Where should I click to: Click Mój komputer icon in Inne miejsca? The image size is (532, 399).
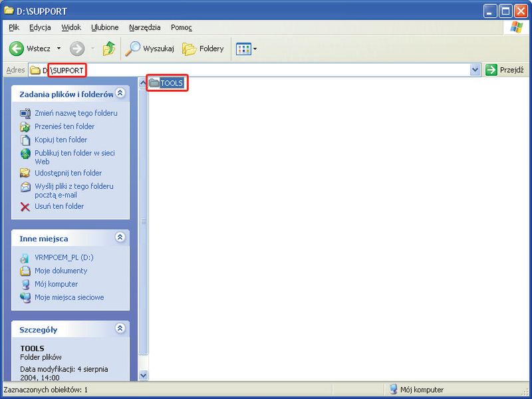point(25,285)
